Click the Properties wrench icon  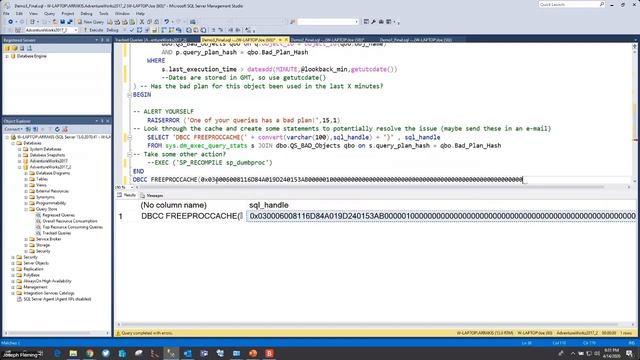(373, 22)
